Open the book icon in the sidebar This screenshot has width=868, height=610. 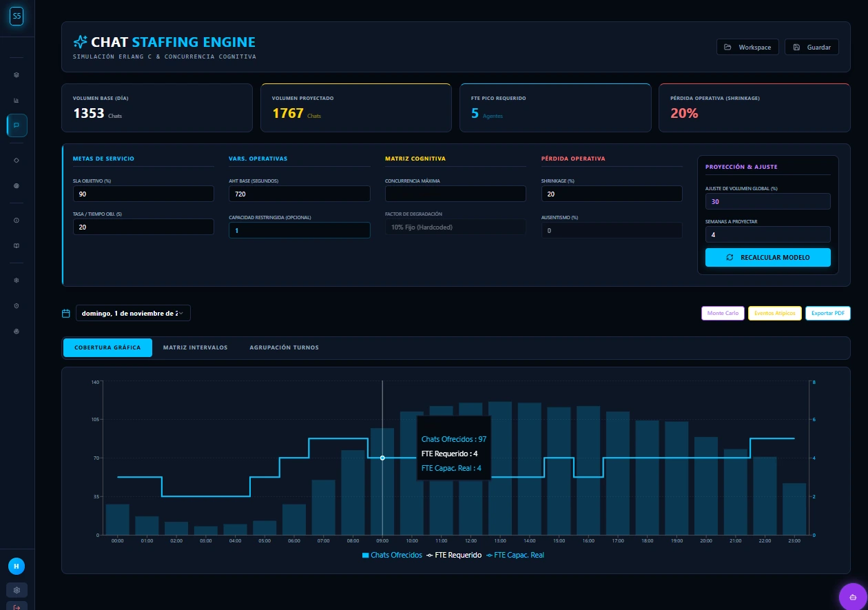click(17, 245)
